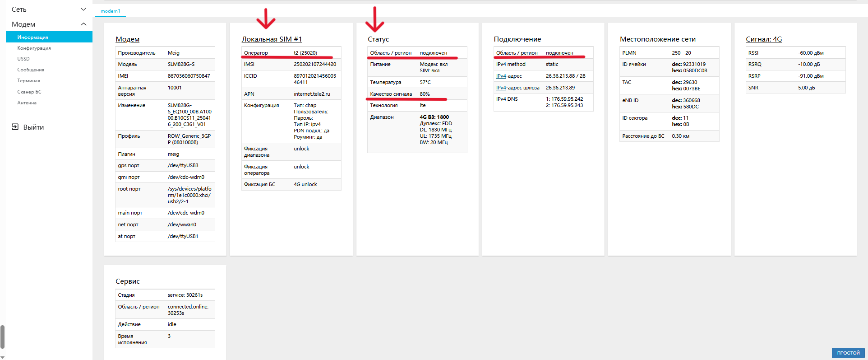The image size is (868, 360).
Task: Click the IPv4 link in IPv4-адрес шлюза row
Action: (x=501, y=88)
